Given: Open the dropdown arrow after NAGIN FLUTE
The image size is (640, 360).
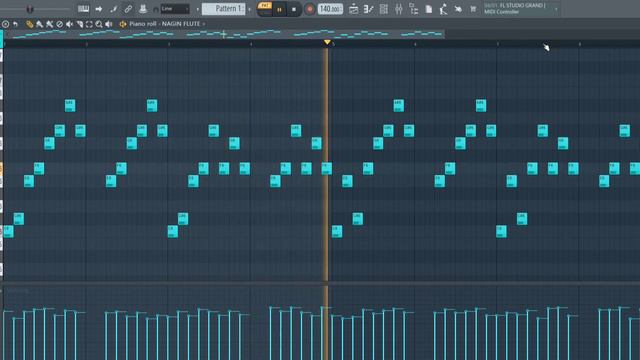Looking at the screenshot, I should 204,24.
